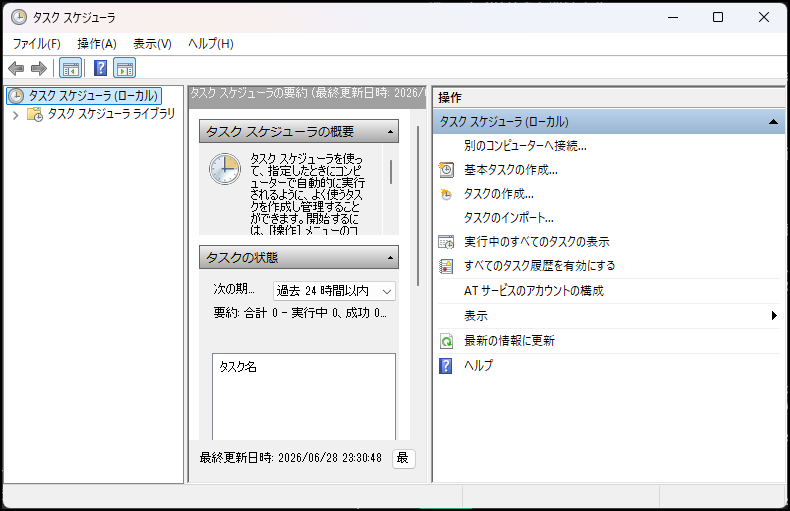Click the 操作 pane title
This screenshot has width=790, height=511.
click(449, 98)
